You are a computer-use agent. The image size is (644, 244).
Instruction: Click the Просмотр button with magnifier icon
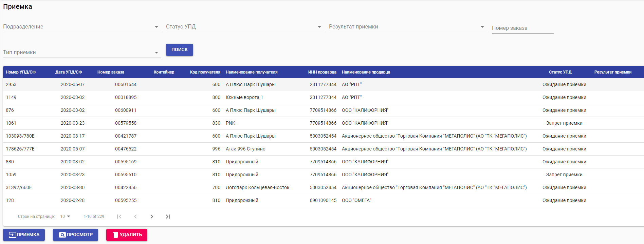pos(75,235)
